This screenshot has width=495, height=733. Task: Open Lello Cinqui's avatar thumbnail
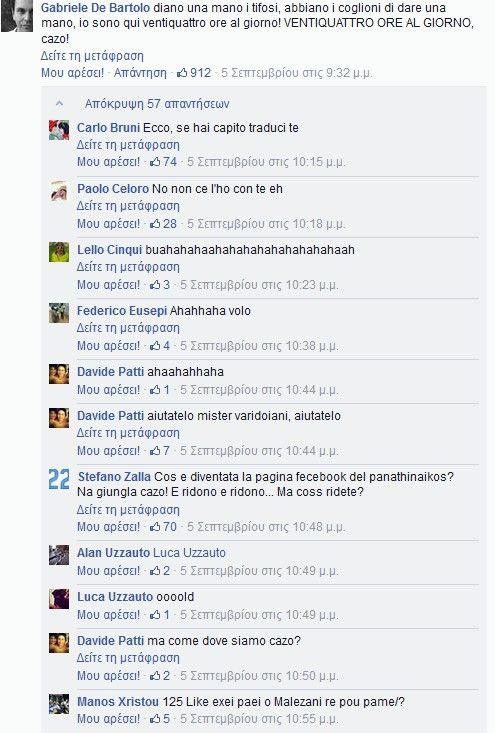point(59,252)
